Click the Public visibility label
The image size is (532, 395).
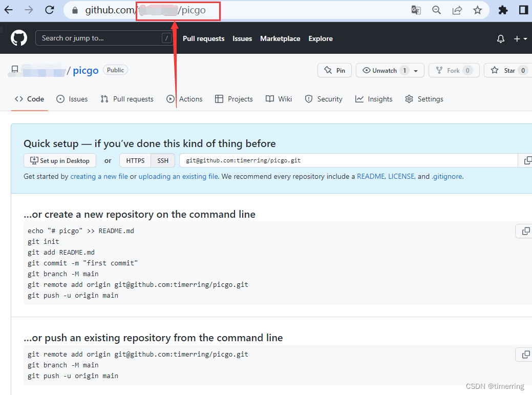click(115, 70)
